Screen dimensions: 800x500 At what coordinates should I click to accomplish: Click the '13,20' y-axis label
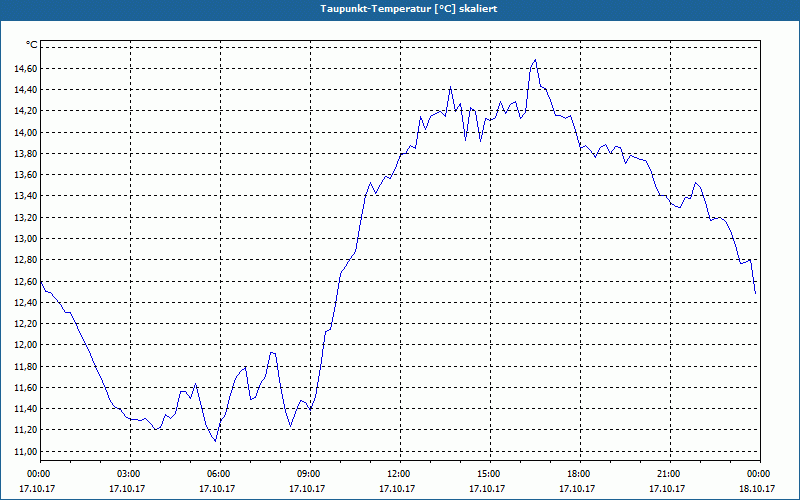[x=26, y=217]
